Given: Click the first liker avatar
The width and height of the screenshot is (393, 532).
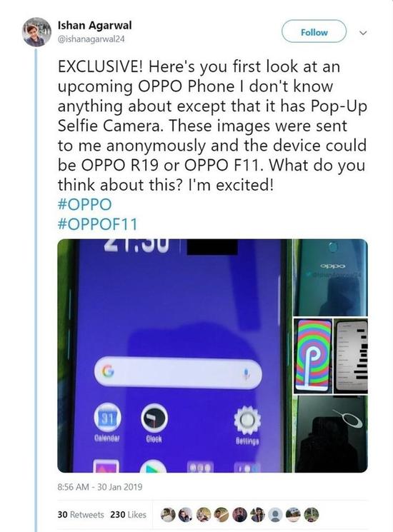Looking at the screenshot, I should click(x=168, y=515).
